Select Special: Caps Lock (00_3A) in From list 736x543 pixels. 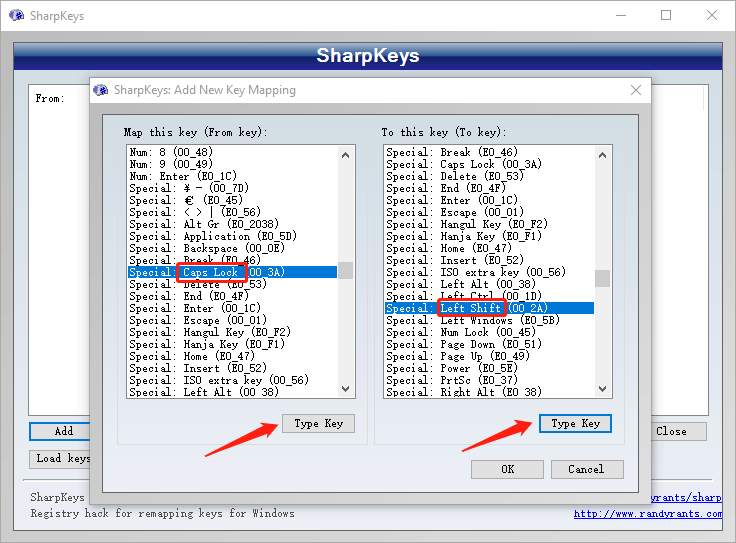coord(232,272)
